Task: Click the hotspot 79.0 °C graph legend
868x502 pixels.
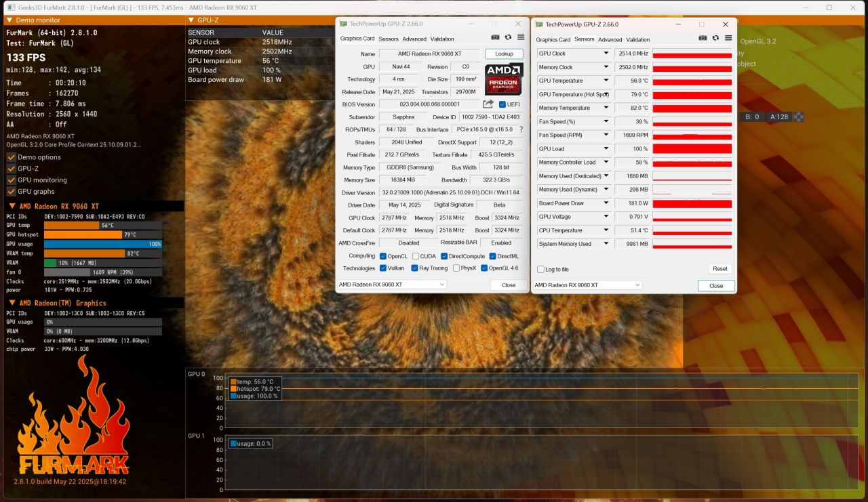Action: coord(255,389)
